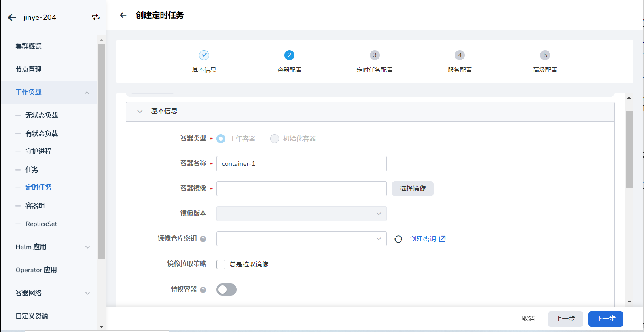Click the sidebar scroll up arrow
The image size is (644, 332).
point(101,40)
